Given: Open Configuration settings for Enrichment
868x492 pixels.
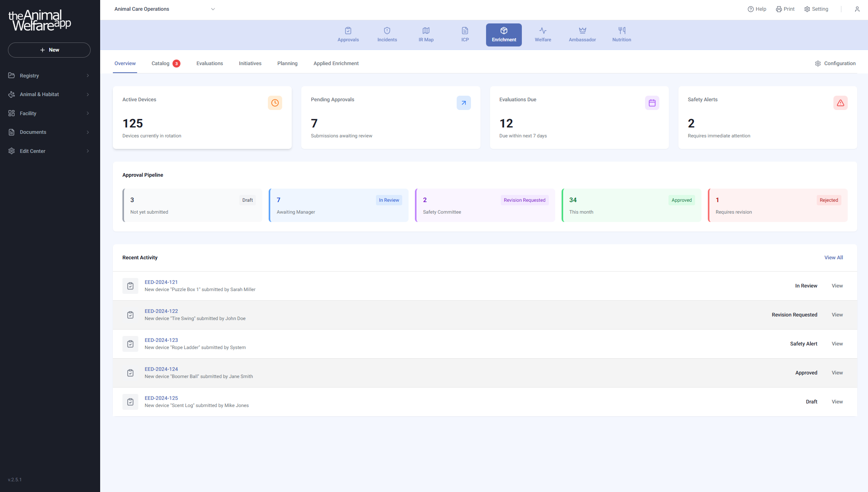Looking at the screenshot, I should pyautogui.click(x=835, y=63).
